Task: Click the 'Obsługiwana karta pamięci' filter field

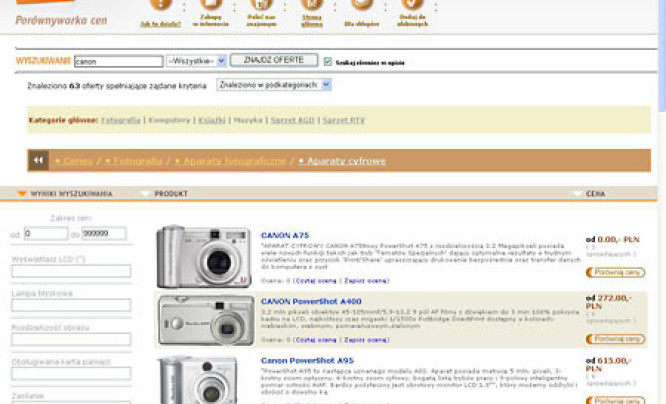Action: (71, 373)
